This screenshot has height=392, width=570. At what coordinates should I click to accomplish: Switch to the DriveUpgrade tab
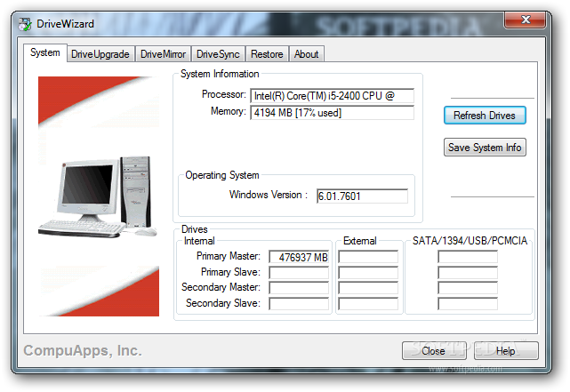[100, 54]
